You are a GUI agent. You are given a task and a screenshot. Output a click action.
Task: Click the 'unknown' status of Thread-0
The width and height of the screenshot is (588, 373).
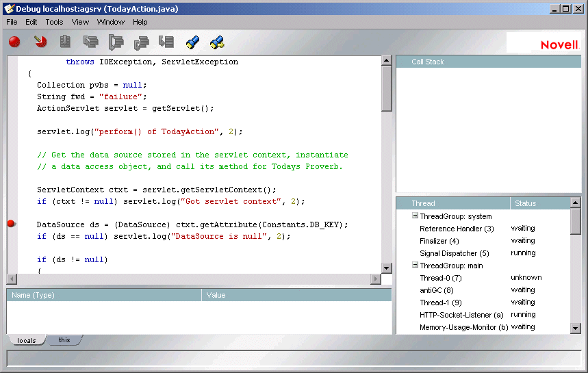pos(526,277)
